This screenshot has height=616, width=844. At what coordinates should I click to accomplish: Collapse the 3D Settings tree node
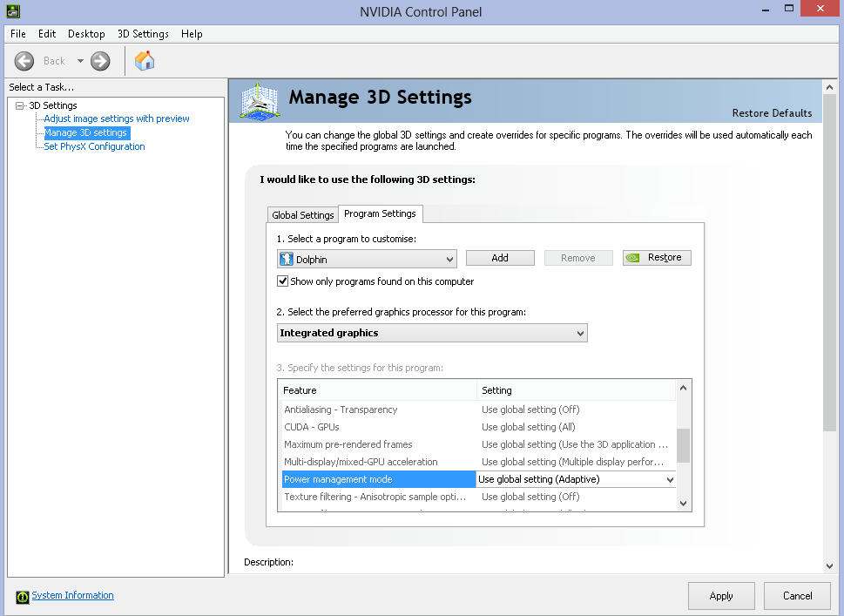tap(20, 105)
